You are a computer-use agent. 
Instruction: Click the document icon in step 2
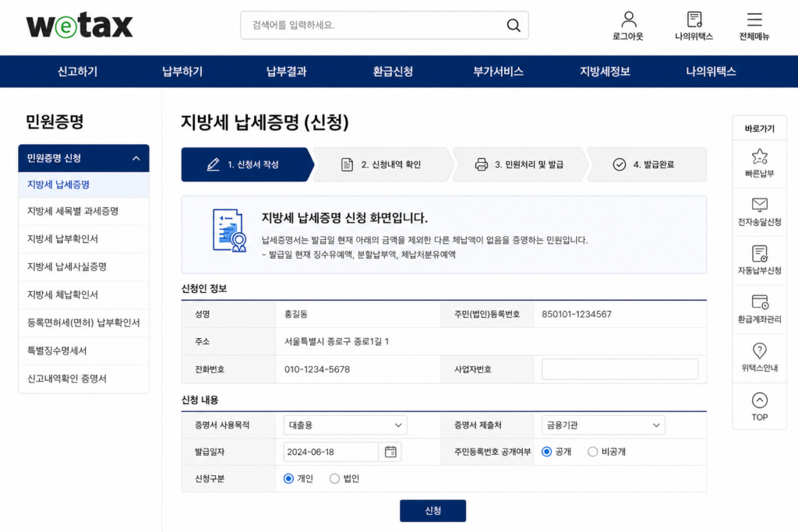347,164
